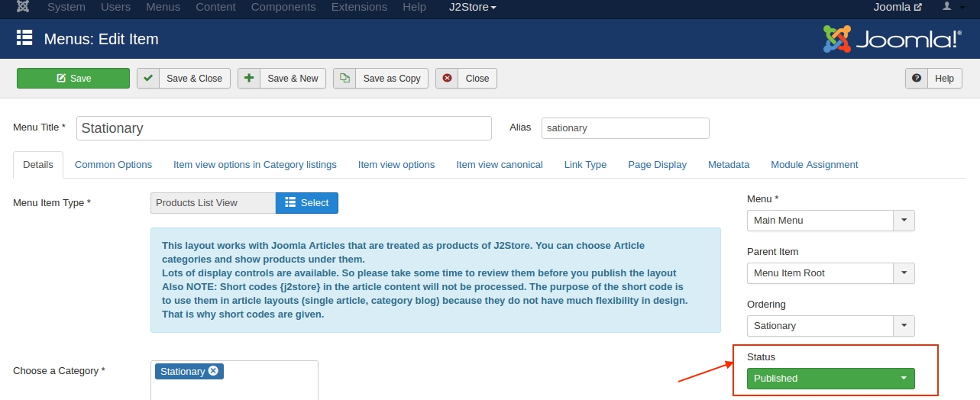980x400 pixels.
Task: Open the user account icon menu
Action: tap(952, 7)
